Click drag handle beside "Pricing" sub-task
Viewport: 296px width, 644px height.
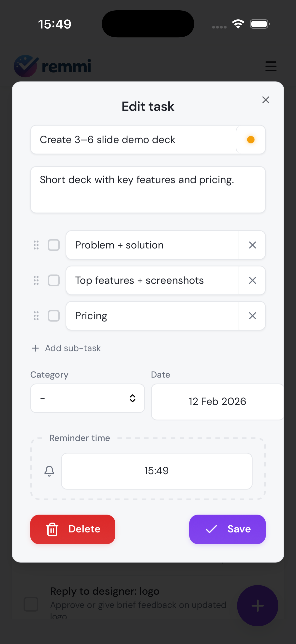point(36,316)
